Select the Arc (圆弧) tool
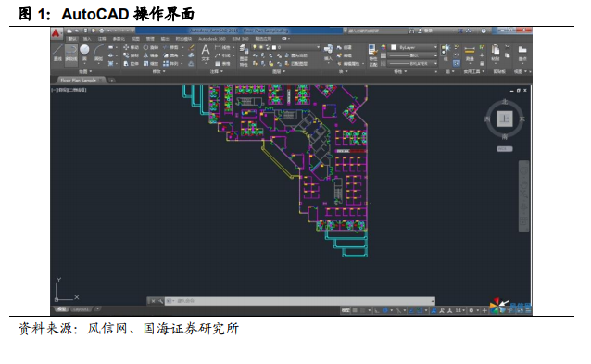The height and width of the screenshot is (364, 591). coord(99,53)
